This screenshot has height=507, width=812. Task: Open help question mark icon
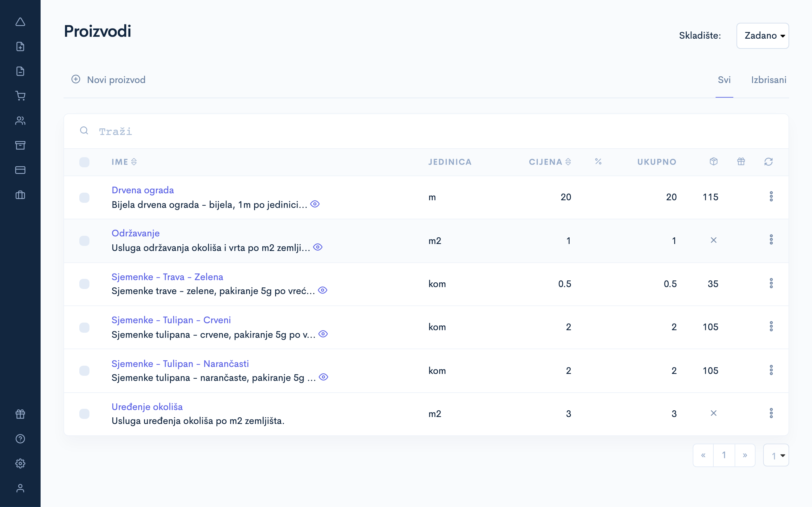[x=21, y=439]
